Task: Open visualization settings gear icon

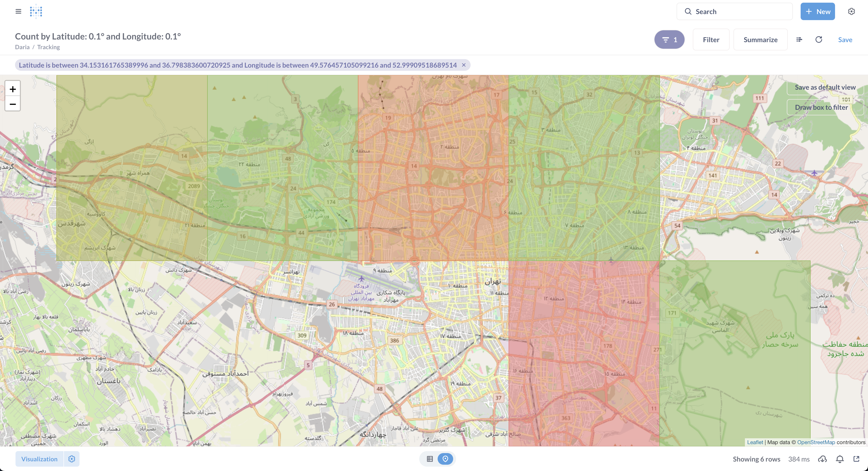Action: pos(71,459)
